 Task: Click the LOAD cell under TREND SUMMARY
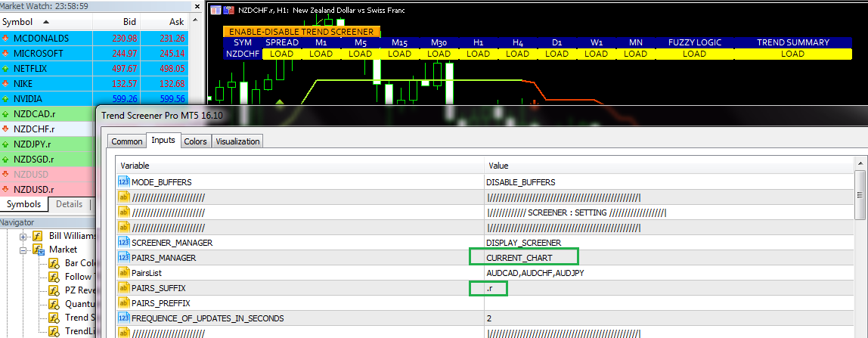(792, 54)
